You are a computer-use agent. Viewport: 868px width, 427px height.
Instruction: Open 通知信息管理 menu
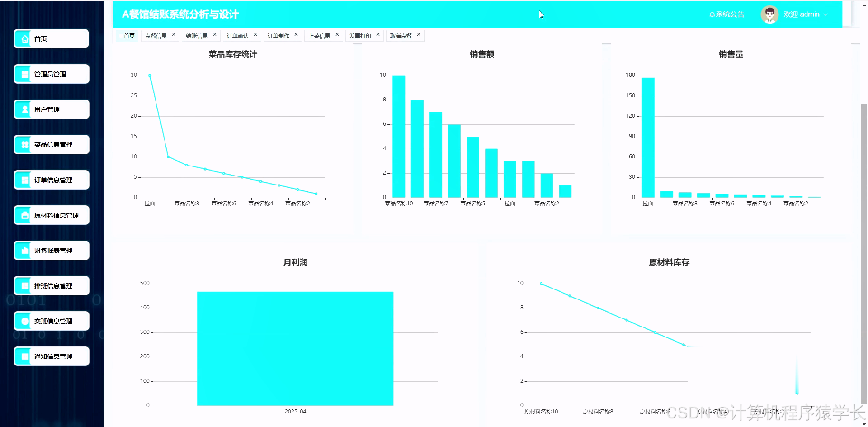[x=52, y=356]
